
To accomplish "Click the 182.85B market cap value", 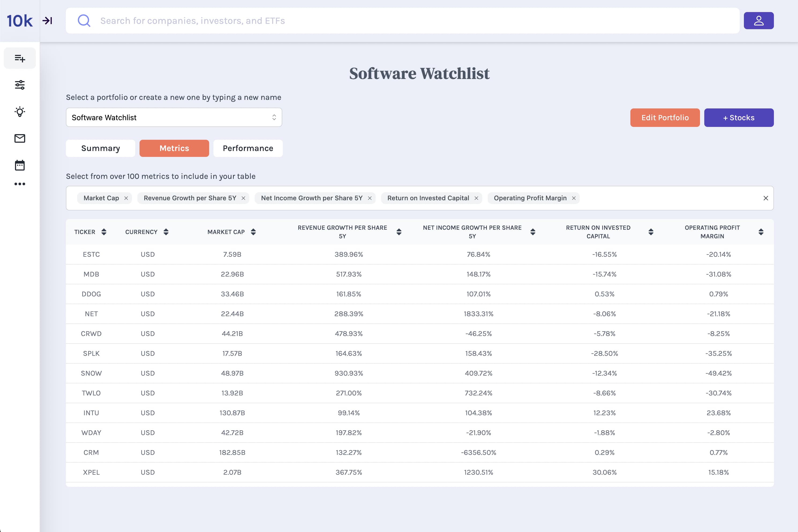I will (x=232, y=452).
